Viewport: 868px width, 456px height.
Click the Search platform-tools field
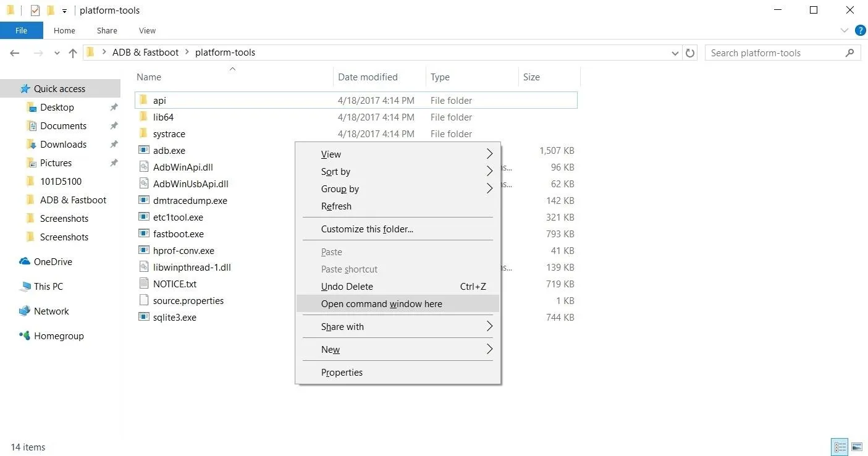775,53
